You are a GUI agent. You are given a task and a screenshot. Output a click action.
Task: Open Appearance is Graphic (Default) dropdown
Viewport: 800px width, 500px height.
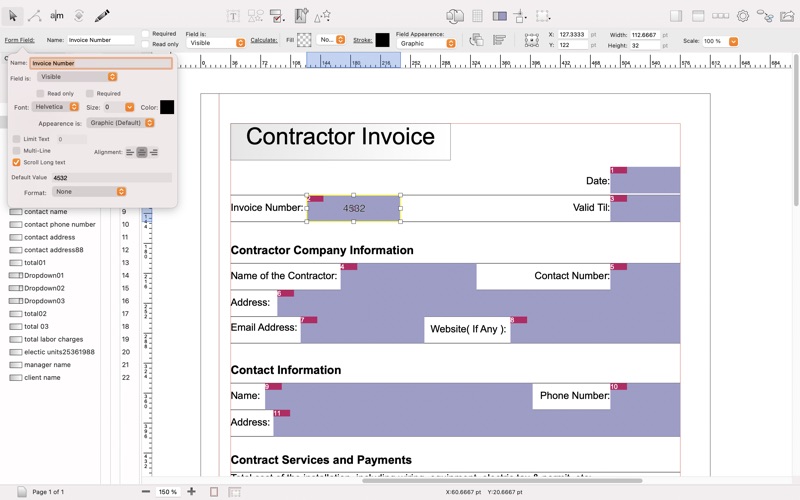tap(120, 123)
